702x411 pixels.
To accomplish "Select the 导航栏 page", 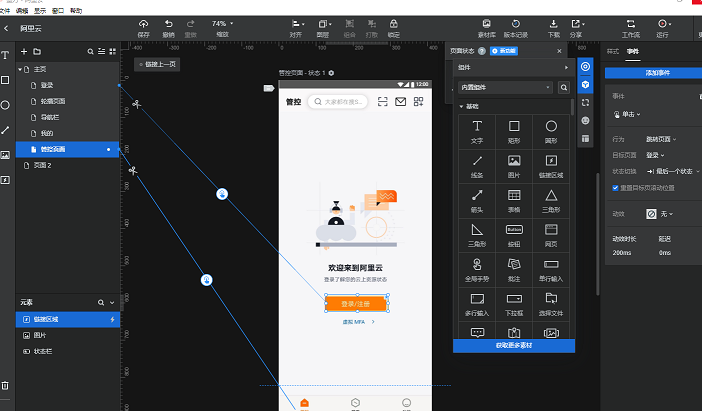I will (67, 117).
